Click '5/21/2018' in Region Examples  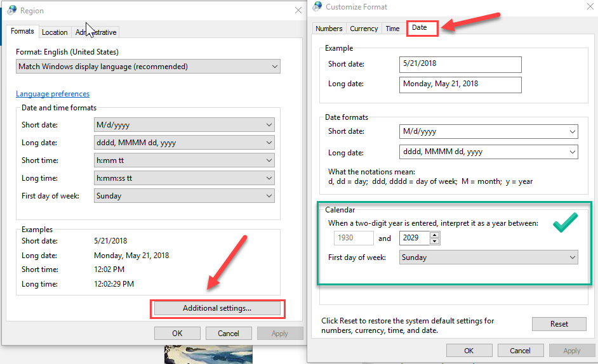pos(110,241)
